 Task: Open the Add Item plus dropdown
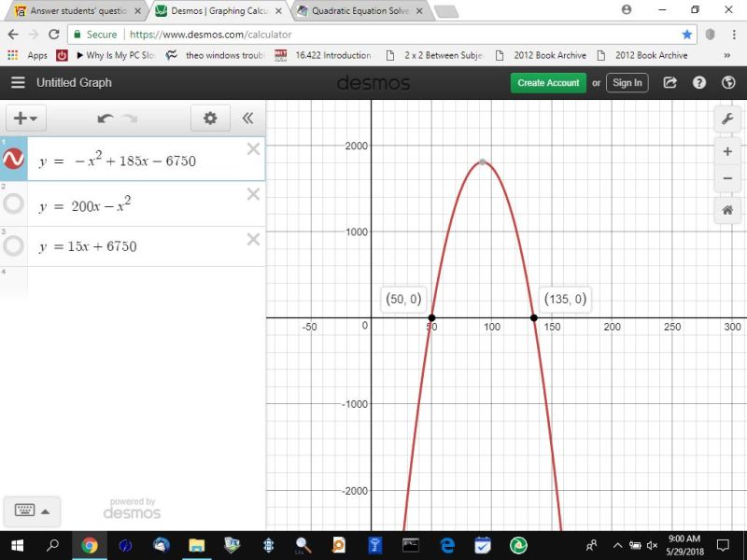coord(26,118)
